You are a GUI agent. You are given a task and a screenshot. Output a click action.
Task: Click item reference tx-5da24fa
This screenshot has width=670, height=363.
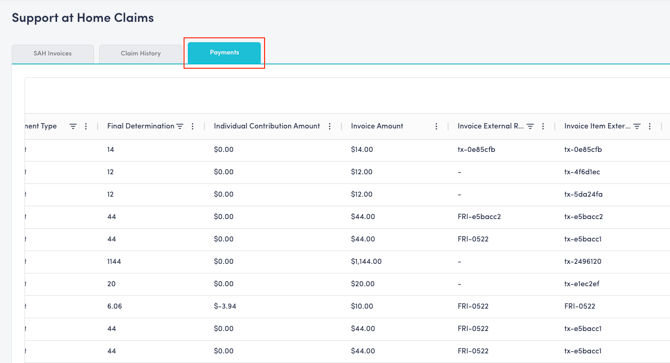(583, 194)
